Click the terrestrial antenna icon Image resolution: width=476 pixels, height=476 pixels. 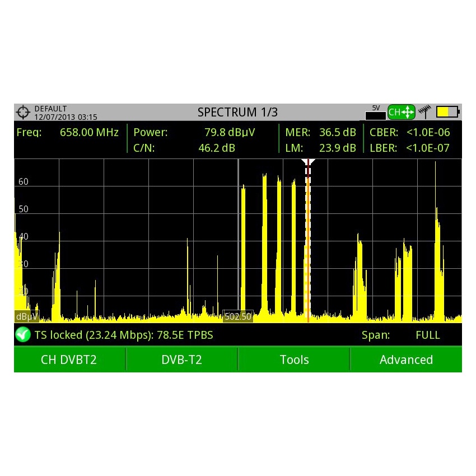pyautogui.click(x=424, y=112)
